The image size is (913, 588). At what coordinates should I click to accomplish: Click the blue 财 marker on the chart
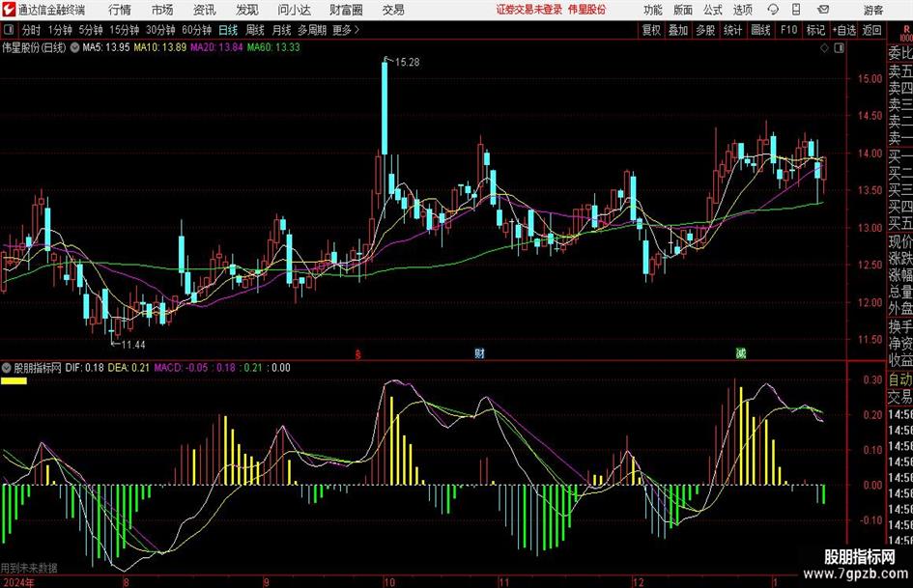click(479, 353)
